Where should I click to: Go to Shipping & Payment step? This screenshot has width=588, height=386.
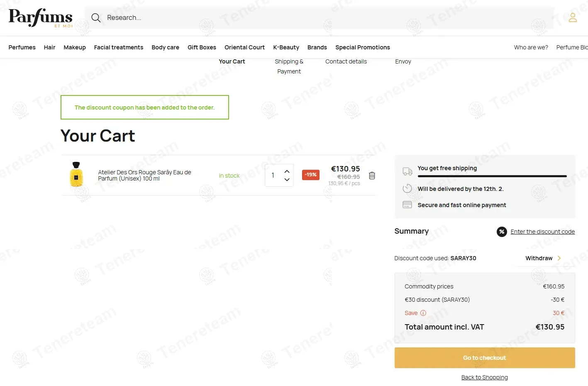point(289,66)
